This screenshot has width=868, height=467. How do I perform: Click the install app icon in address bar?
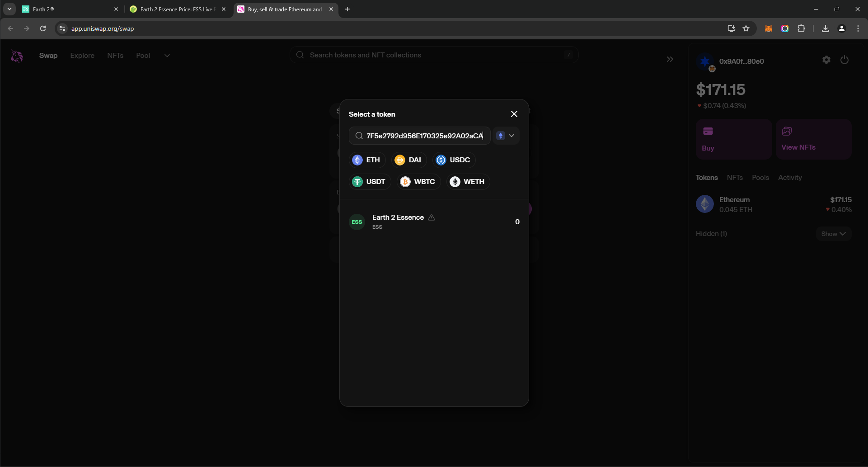click(x=731, y=28)
